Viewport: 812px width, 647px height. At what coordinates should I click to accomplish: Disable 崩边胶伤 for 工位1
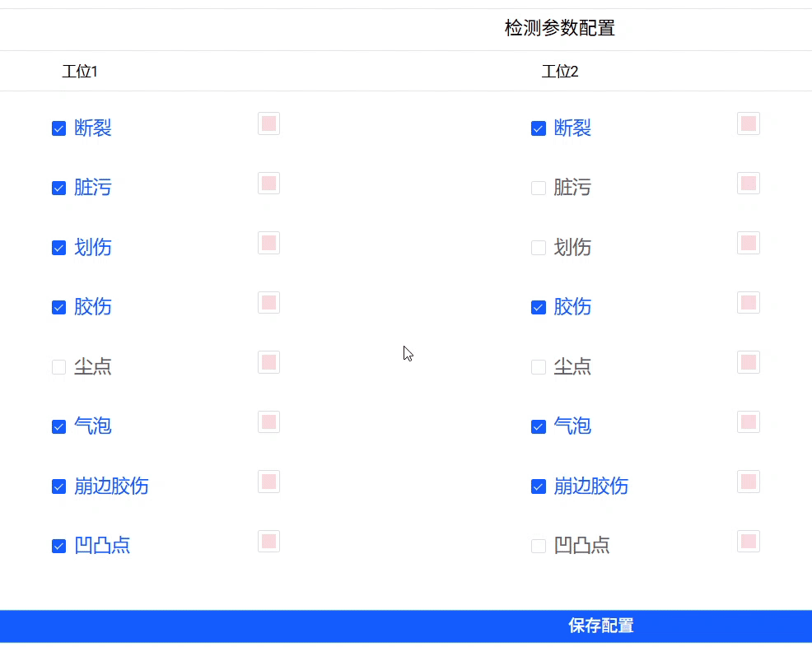(58, 486)
